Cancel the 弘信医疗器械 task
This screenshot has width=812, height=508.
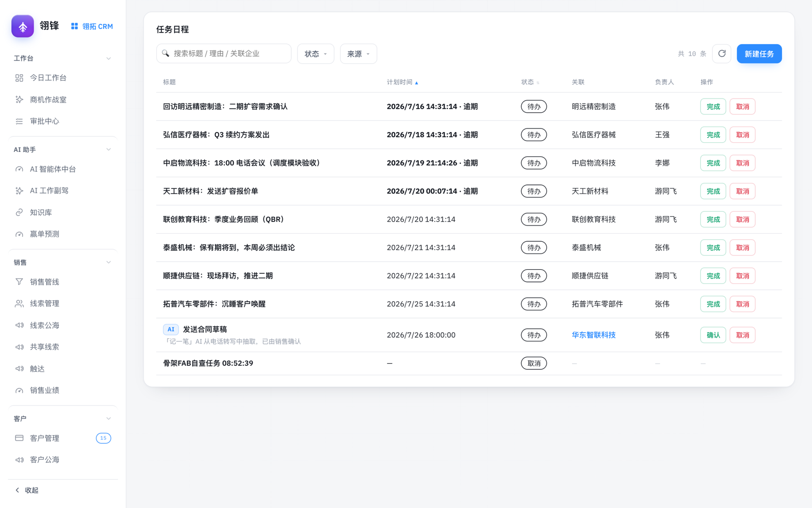tap(742, 135)
